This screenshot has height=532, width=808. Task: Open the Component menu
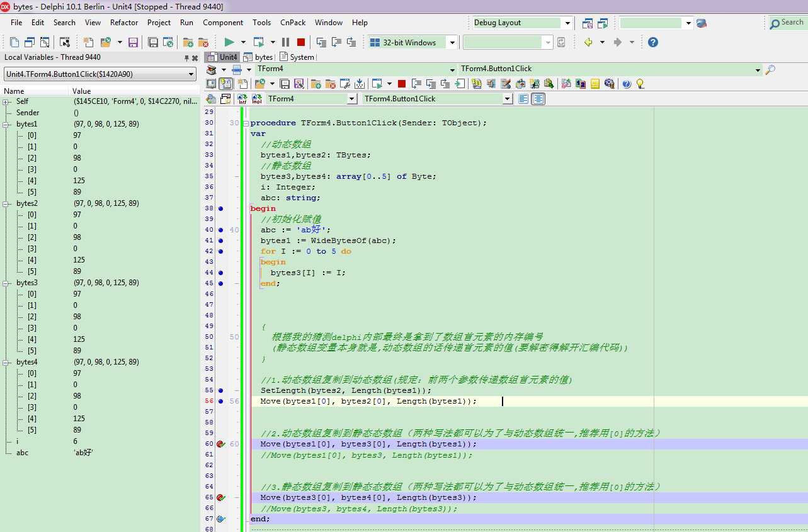coord(223,23)
